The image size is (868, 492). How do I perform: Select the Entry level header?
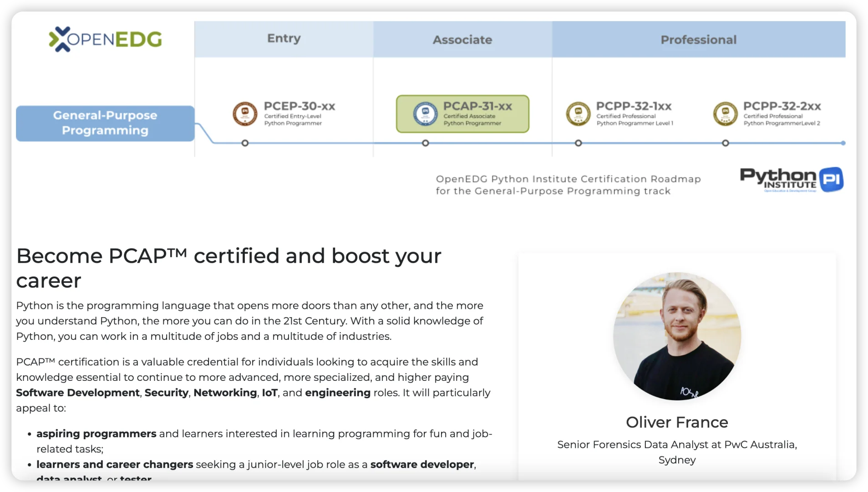tap(284, 39)
